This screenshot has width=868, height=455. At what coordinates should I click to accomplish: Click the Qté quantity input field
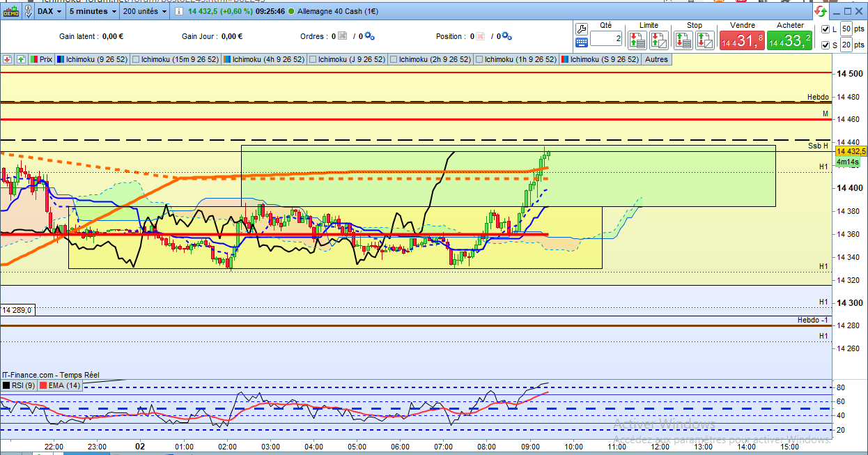606,39
